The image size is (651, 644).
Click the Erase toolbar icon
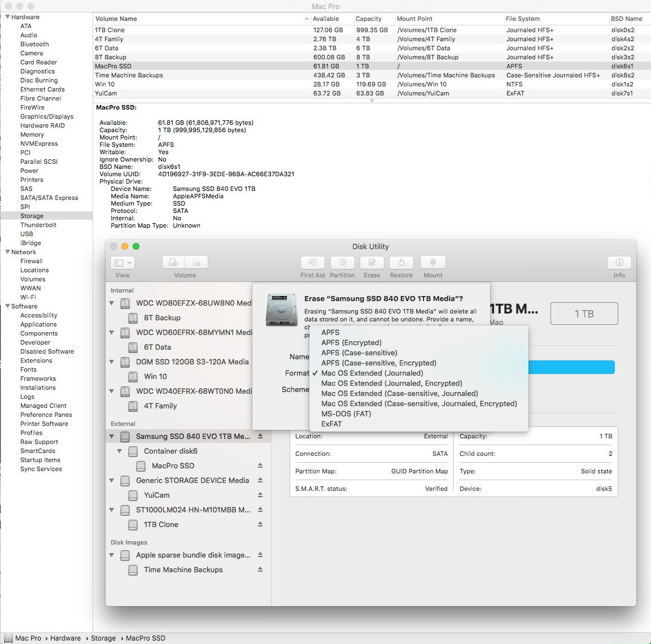[x=372, y=263]
